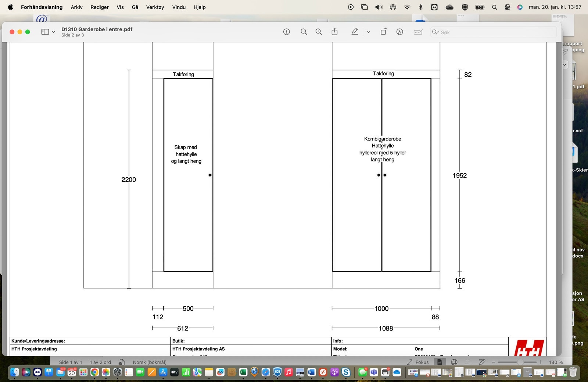Click the form filling toolbar icon
The image size is (588, 382).
(x=418, y=32)
